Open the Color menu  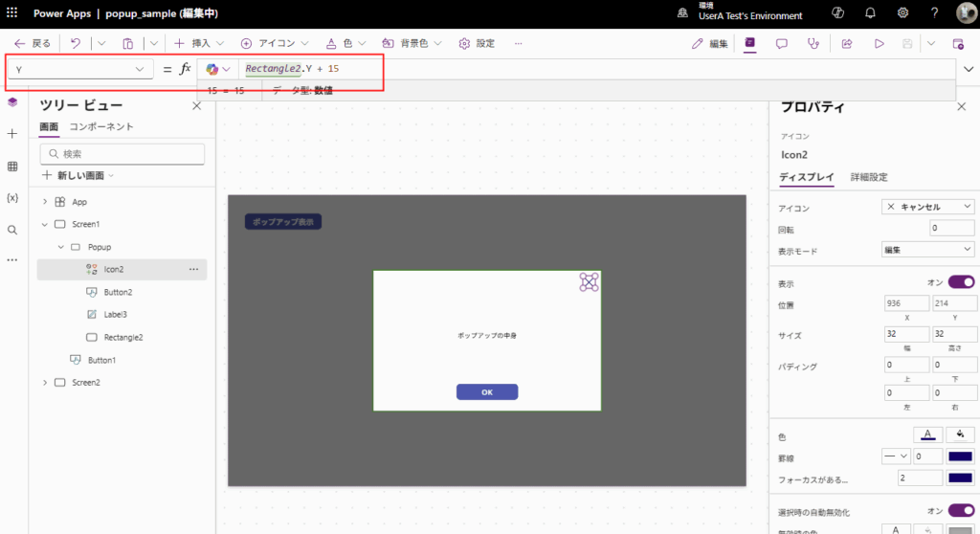[x=345, y=43]
